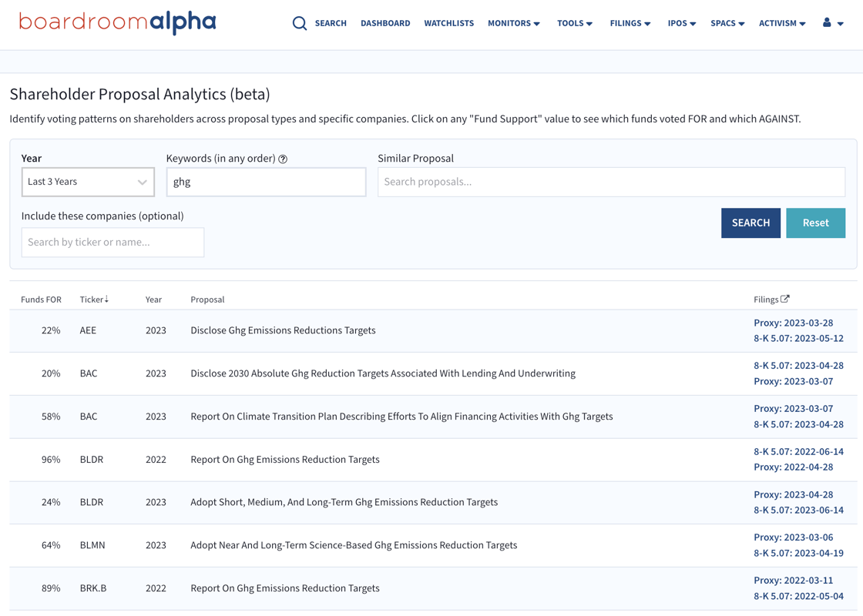Click the 22% Funds FOR value for AEE
863x616 pixels.
51,330
